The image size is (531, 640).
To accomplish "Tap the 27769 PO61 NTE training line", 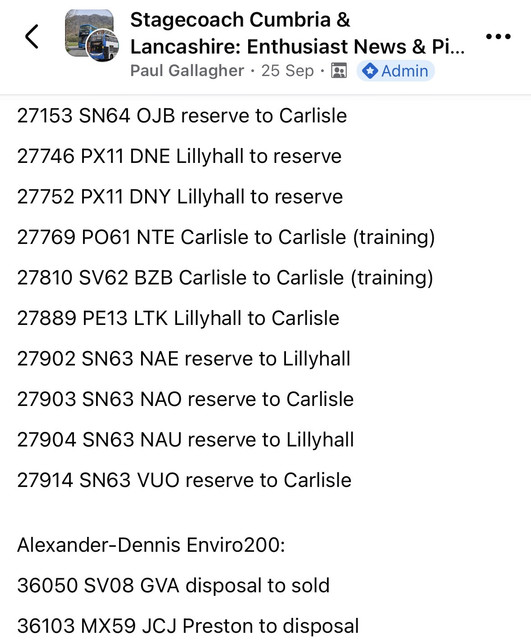I will 226,237.
